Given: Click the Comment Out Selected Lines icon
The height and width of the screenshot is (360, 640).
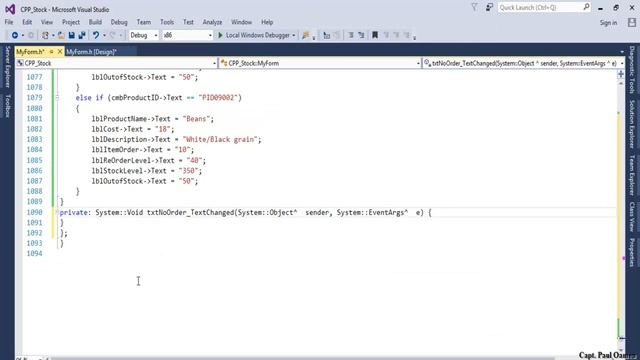Looking at the screenshot, I should coord(351,36).
